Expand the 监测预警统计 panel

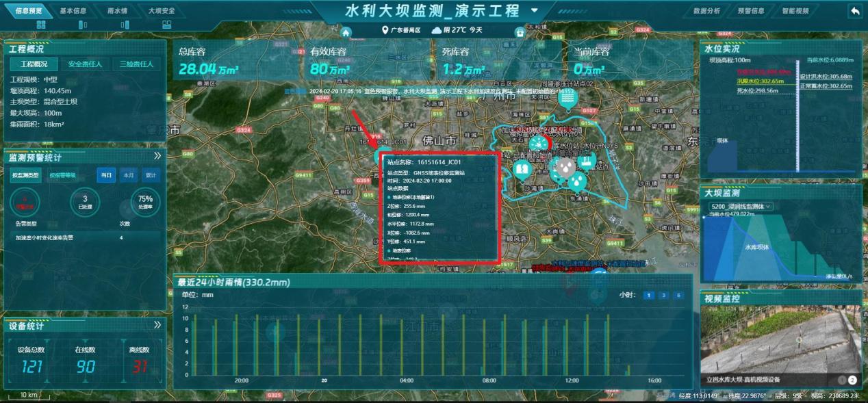click(157, 157)
